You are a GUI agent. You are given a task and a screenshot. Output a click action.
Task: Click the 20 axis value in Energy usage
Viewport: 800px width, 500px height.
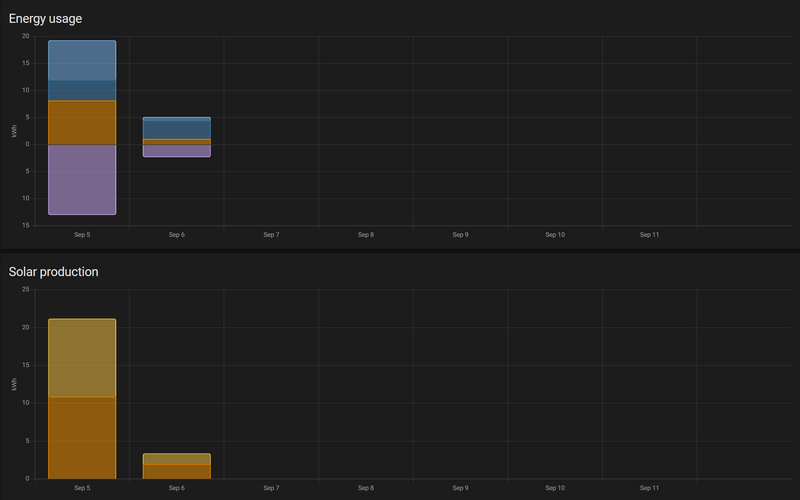(26, 36)
